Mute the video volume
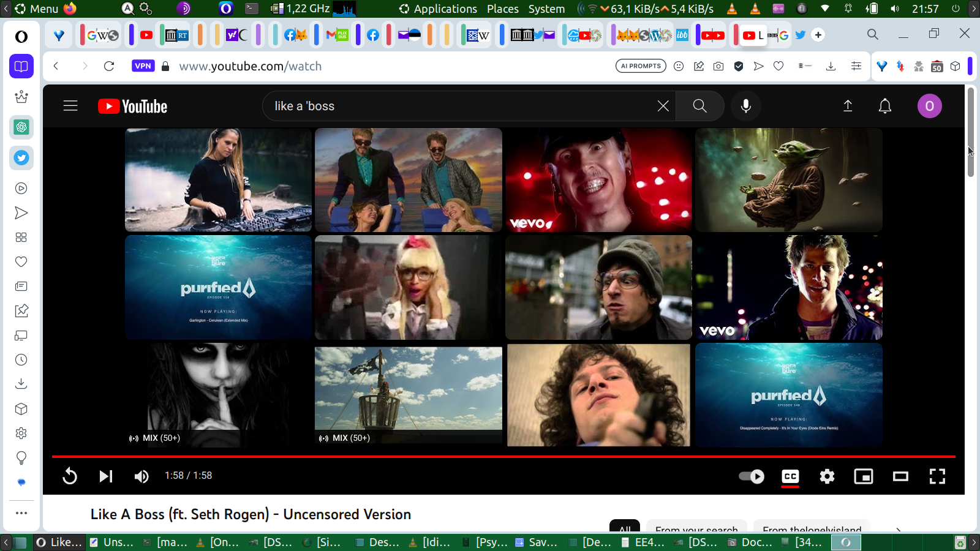This screenshot has width=980, height=551. click(141, 476)
